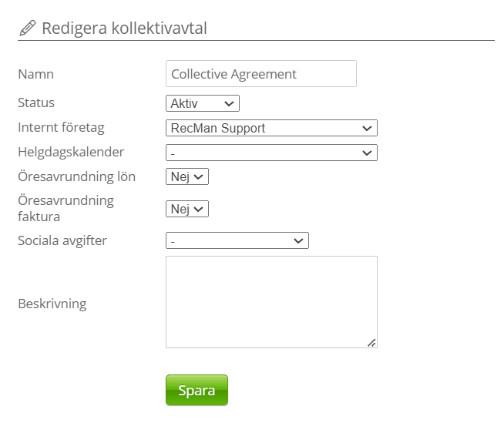
Task: Click the Sociala avgifter label
Action: (62, 240)
